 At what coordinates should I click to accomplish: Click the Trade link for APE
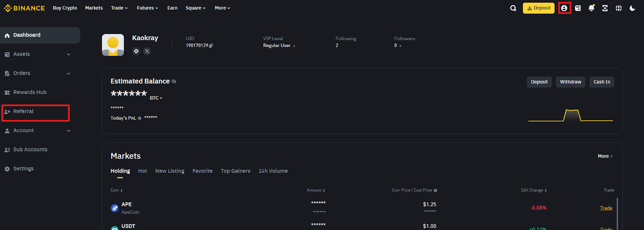tap(606, 208)
